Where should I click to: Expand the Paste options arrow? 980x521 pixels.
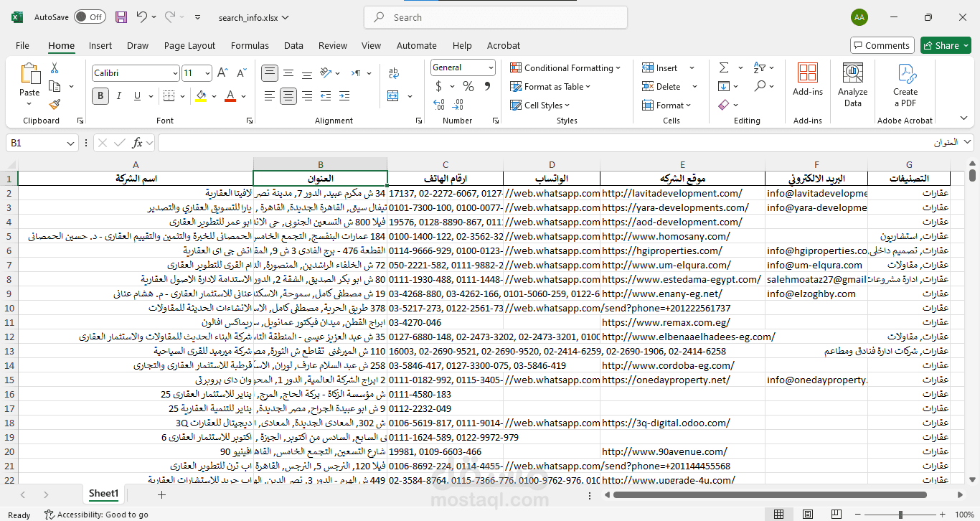[x=29, y=105]
